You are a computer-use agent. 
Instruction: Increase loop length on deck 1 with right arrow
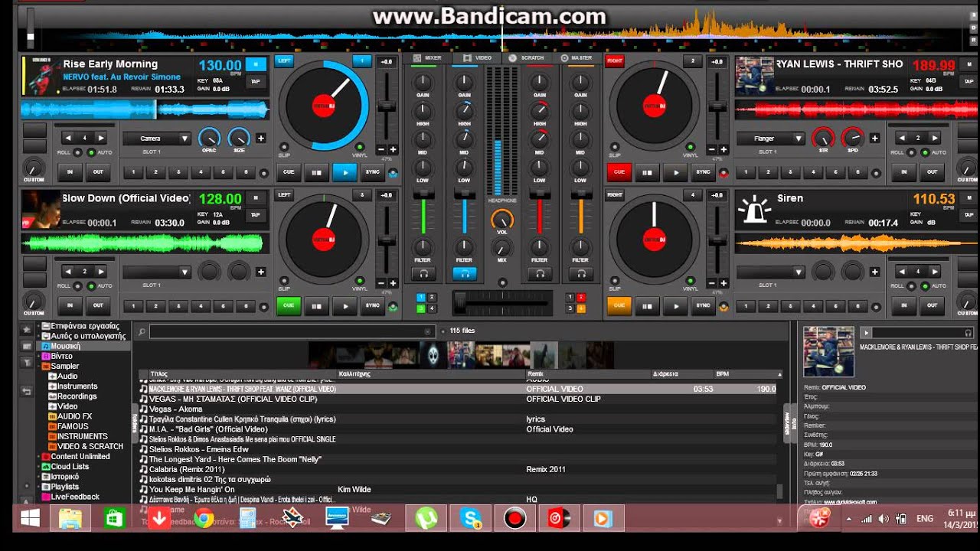pyautogui.click(x=101, y=138)
